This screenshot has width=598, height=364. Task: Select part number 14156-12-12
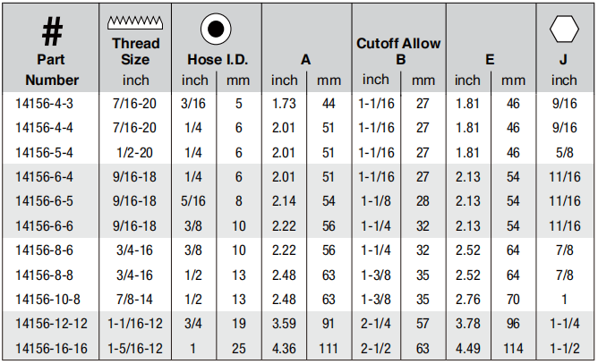pyautogui.click(x=52, y=324)
